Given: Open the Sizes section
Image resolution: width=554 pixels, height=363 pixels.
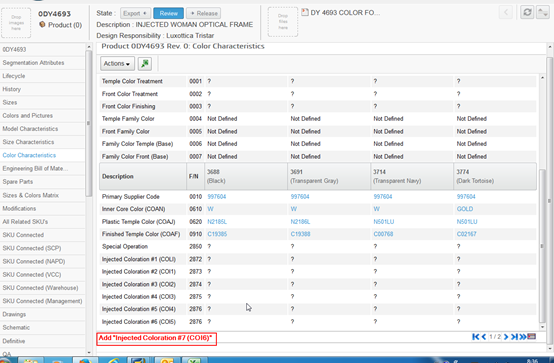Looking at the screenshot, I should tap(42, 103).
